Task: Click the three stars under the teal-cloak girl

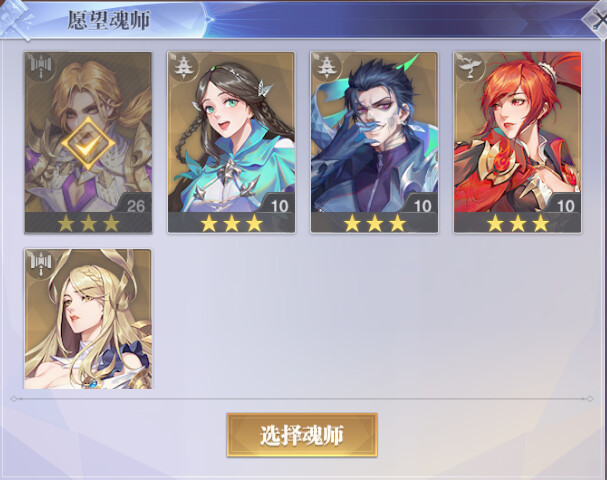Action: [231, 223]
